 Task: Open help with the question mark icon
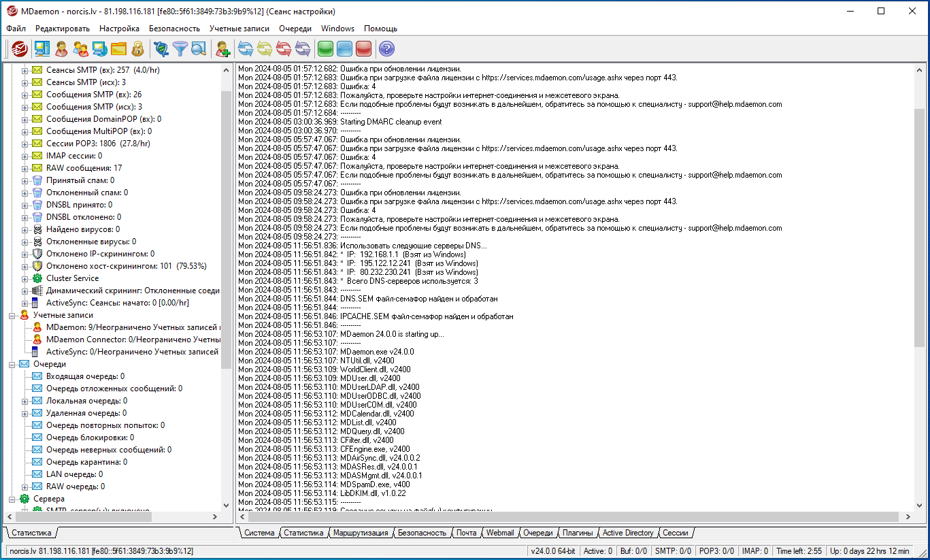tap(386, 49)
